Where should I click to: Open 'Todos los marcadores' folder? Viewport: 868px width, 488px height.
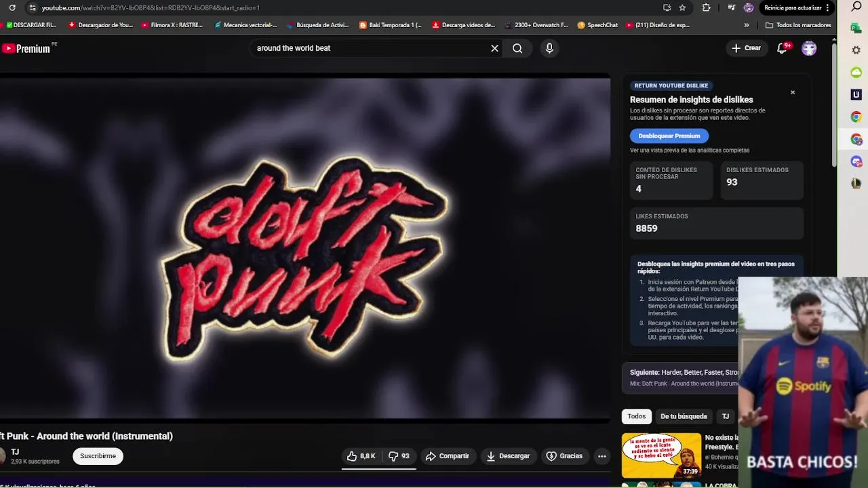798,25
